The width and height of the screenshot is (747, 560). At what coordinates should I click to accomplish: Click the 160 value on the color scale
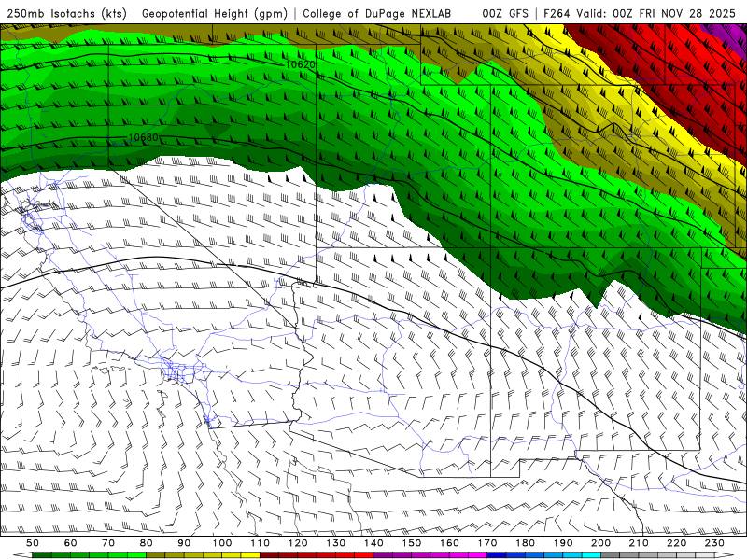(x=449, y=543)
